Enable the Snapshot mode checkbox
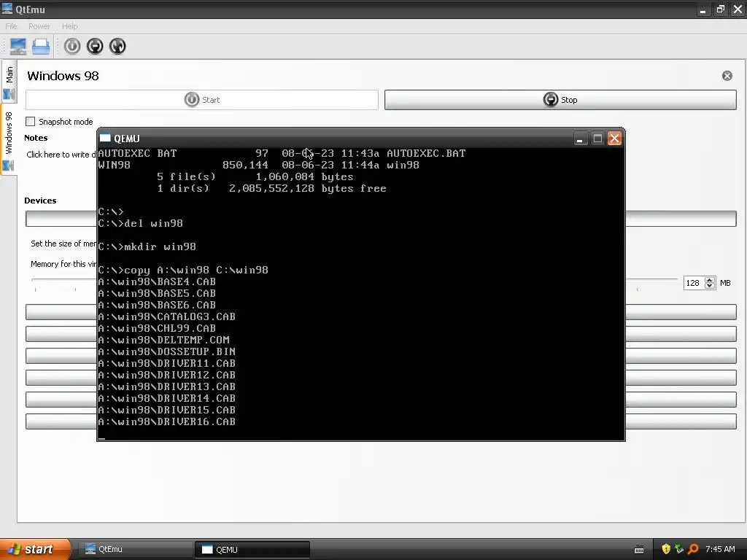 (x=31, y=122)
